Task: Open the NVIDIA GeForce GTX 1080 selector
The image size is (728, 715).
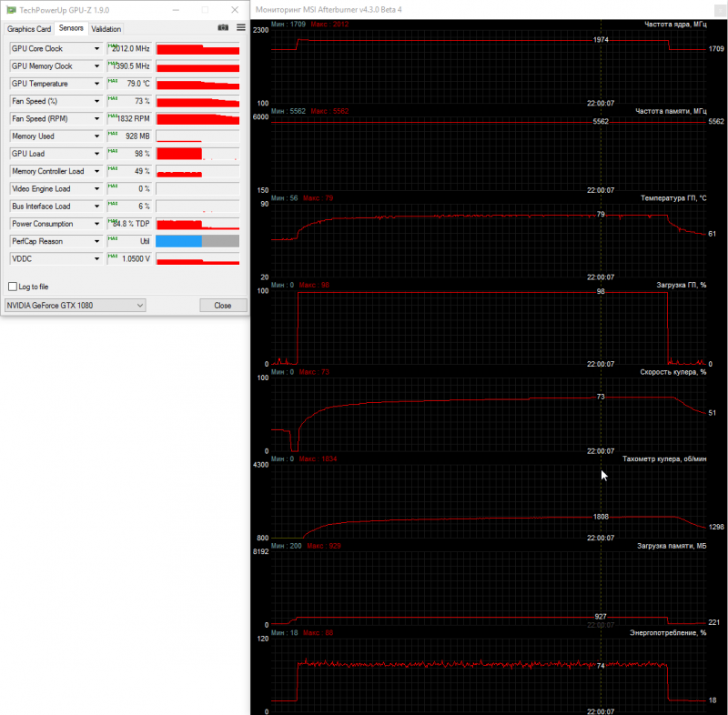Action: coord(76,306)
